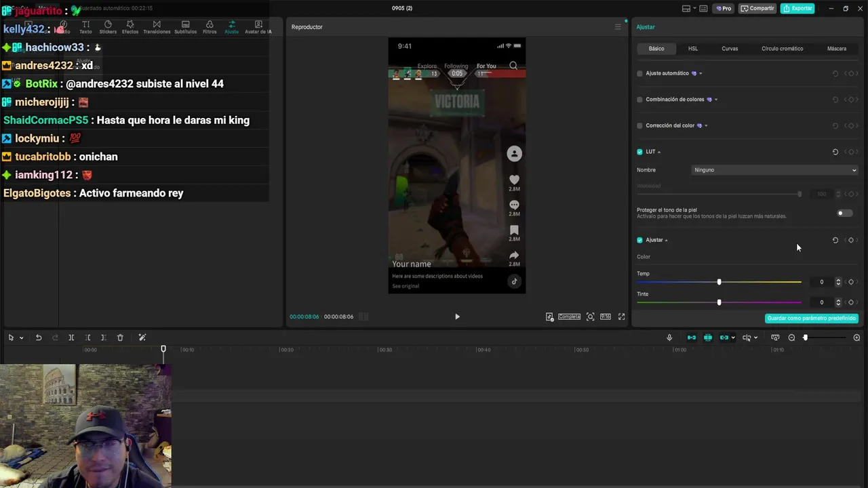Expand the Corrección del color options arrow
Image resolution: width=868 pixels, height=488 pixels.
tap(707, 125)
